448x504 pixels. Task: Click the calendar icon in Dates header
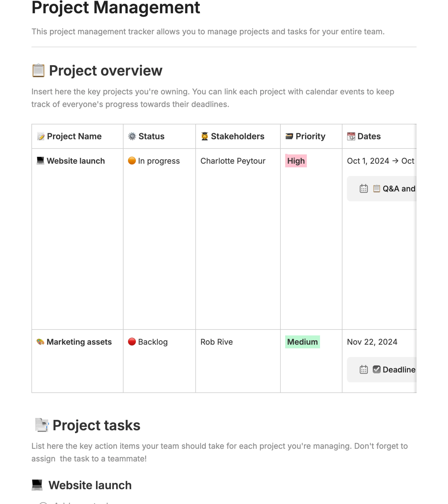tap(351, 136)
